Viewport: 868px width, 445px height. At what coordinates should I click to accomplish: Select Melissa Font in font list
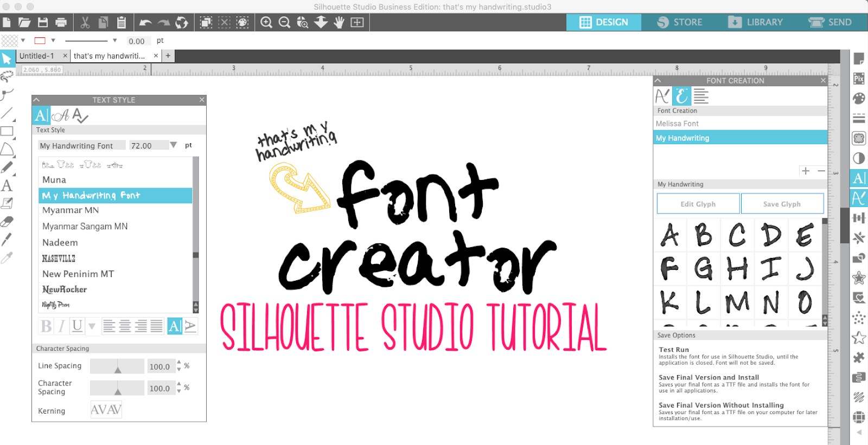click(x=741, y=124)
